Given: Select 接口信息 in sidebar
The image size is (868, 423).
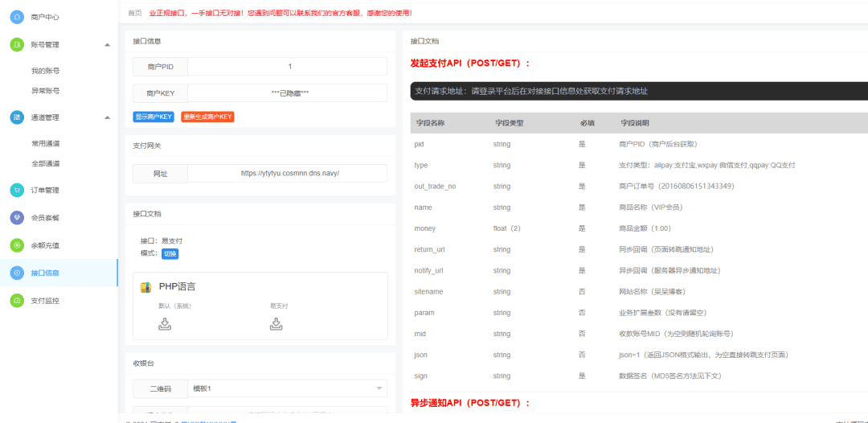Looking at the screenshot, I should click(45, 273).
